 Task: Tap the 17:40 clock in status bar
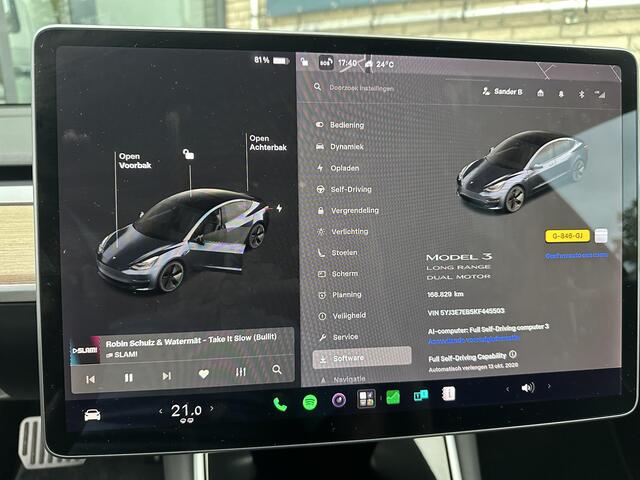347,63
